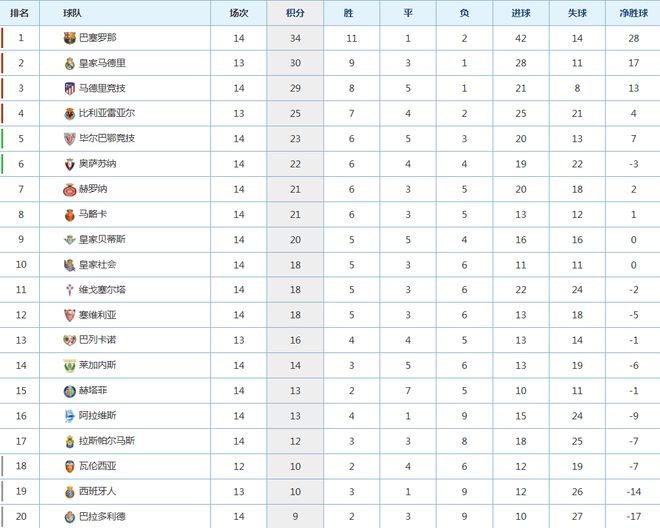Click the Valencia crest icon

[x=69, y=467]
